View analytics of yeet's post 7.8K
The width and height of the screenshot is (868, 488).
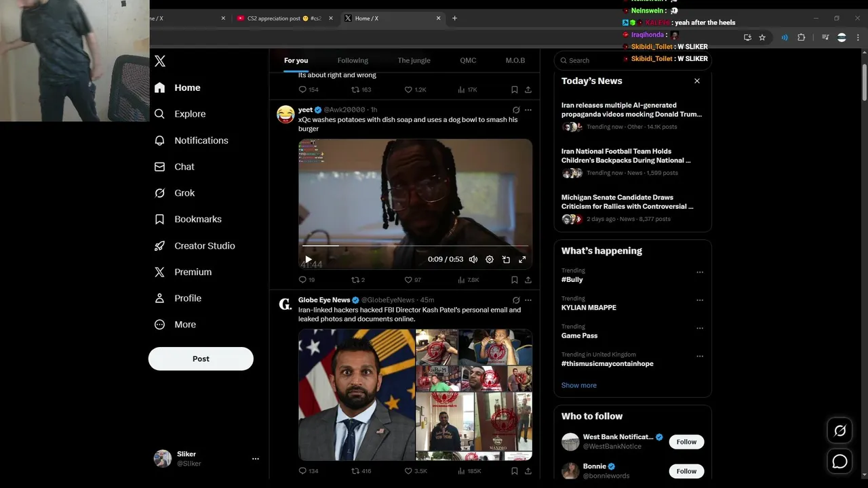click(468, 279)
